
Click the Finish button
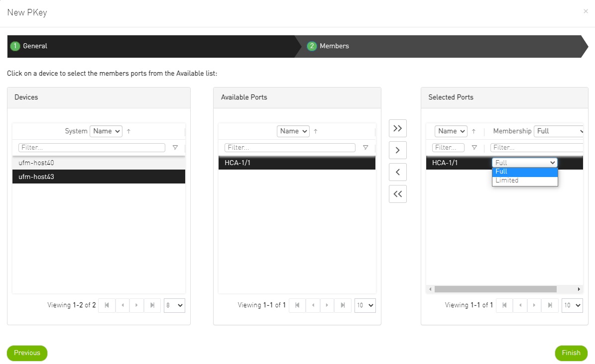click(x=571, y=353)
